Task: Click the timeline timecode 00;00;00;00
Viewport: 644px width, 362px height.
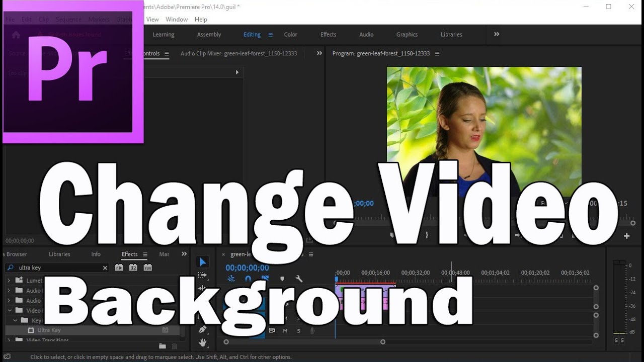Action: (x=247, y=268)
